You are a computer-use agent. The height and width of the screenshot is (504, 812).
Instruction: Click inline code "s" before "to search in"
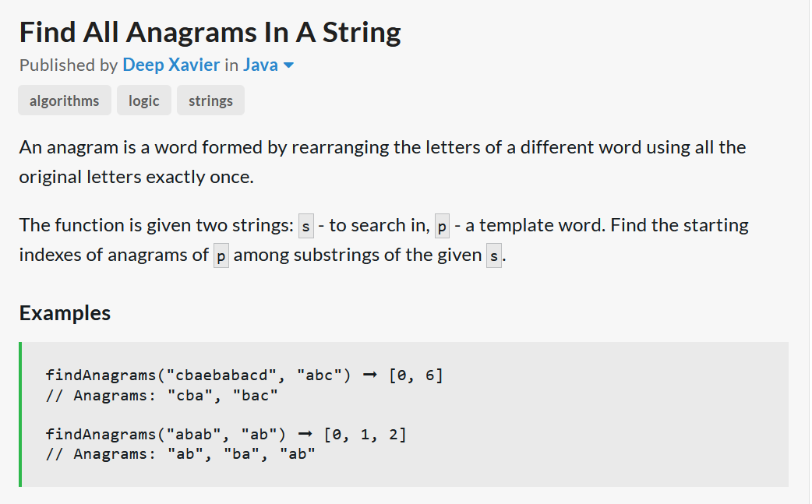306,227
